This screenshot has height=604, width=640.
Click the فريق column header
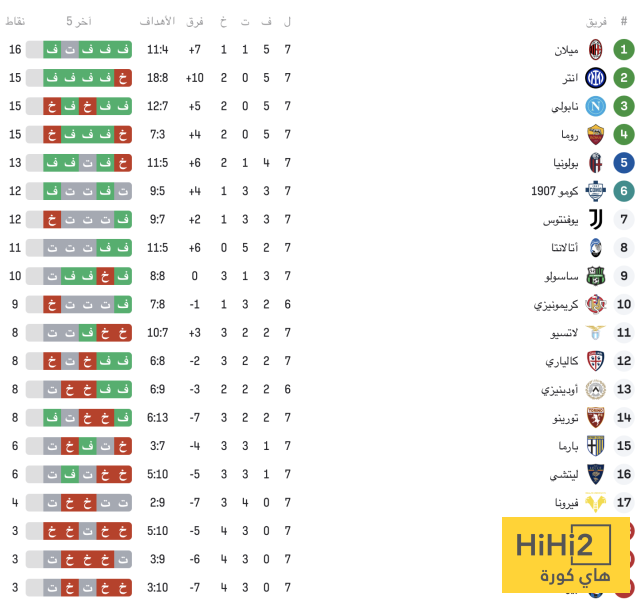click(597, 21)
